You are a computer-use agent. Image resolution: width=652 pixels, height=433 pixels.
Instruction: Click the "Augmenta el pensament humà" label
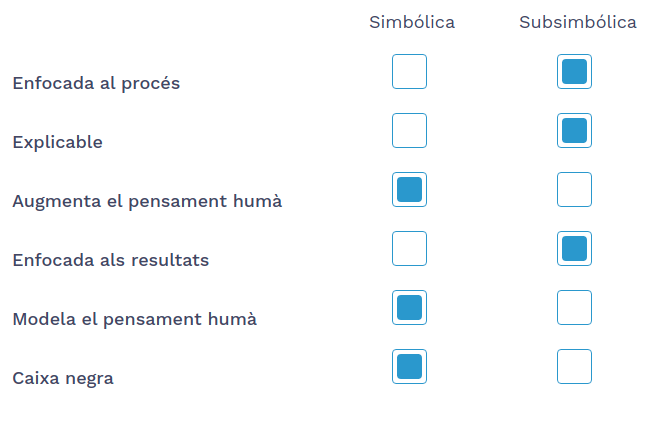pos(147,201)
